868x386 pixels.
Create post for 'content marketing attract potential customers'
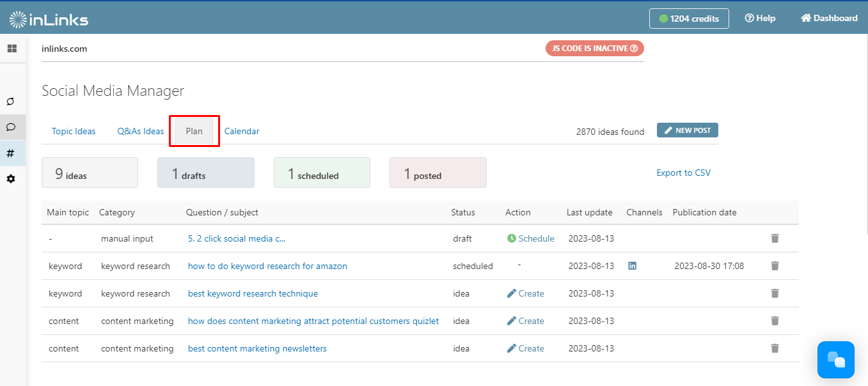tap(526, 321)
